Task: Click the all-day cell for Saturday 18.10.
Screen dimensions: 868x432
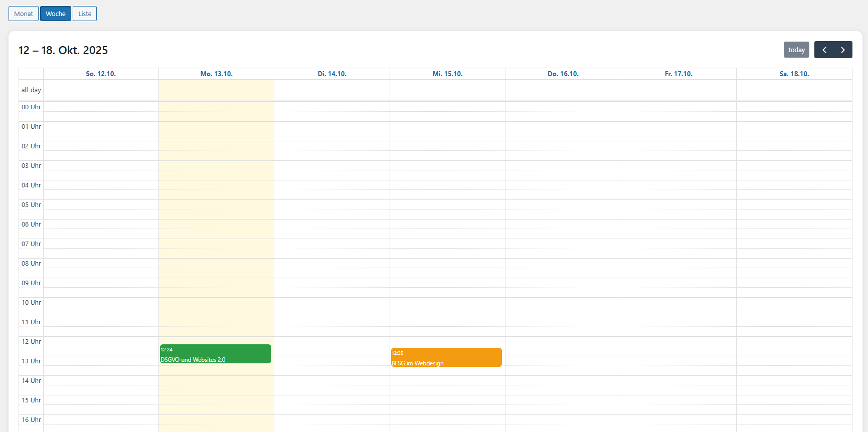Action: [x=794, y=90]
